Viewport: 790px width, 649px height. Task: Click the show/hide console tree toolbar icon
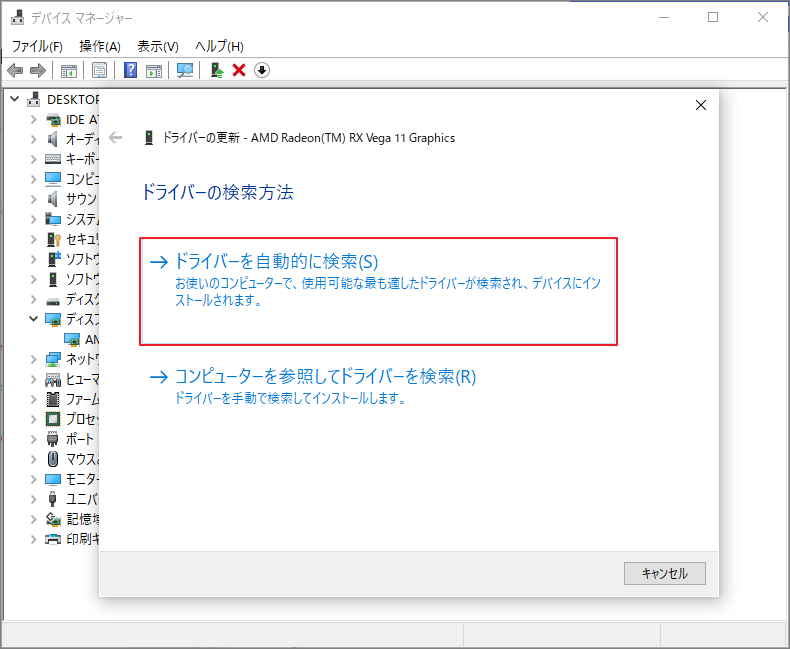(69, 71)
